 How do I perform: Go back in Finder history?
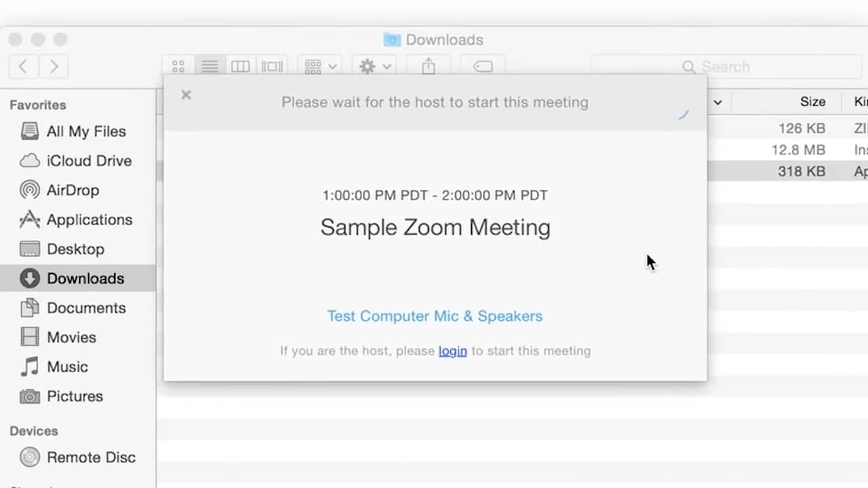pos(24,66)
